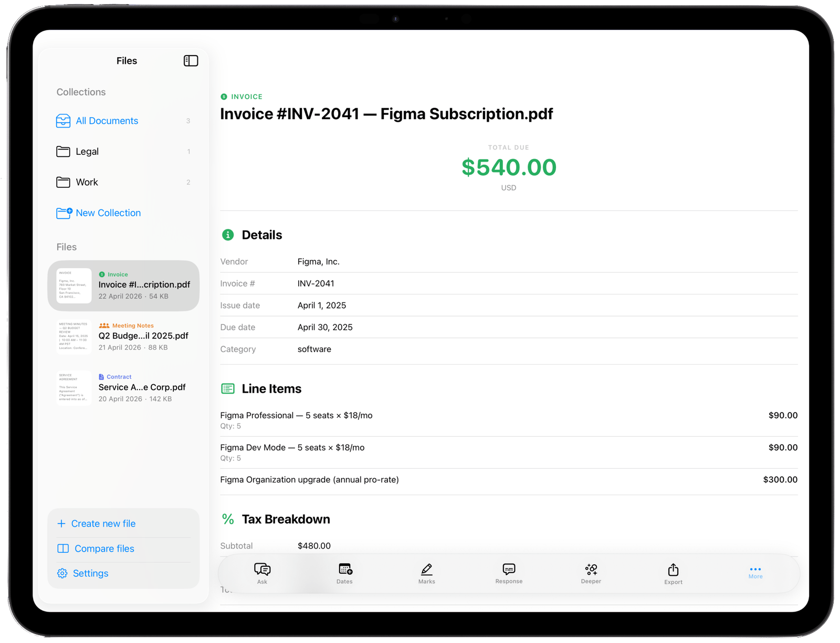The image size is (840, 643).
Task: Click the Line Items list icon
Action: coord(228,389)
